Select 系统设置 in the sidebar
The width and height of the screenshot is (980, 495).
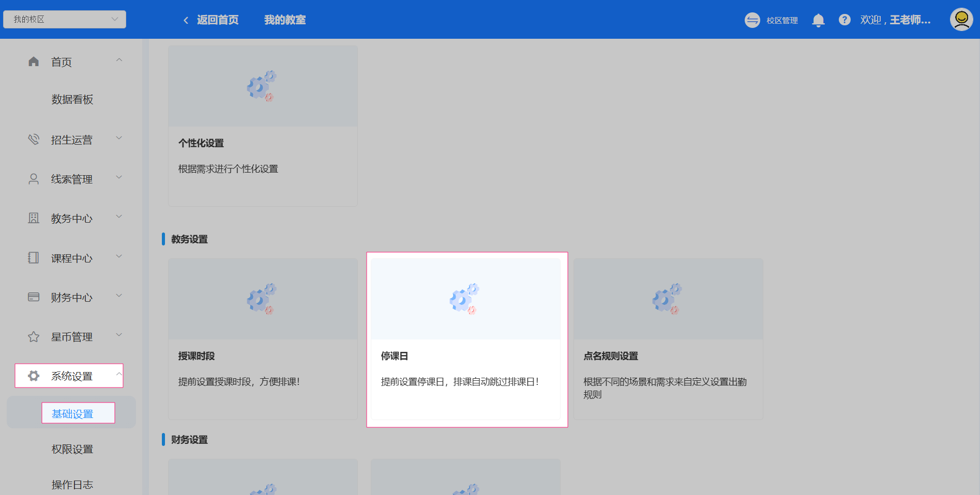[x=72, y=376]
